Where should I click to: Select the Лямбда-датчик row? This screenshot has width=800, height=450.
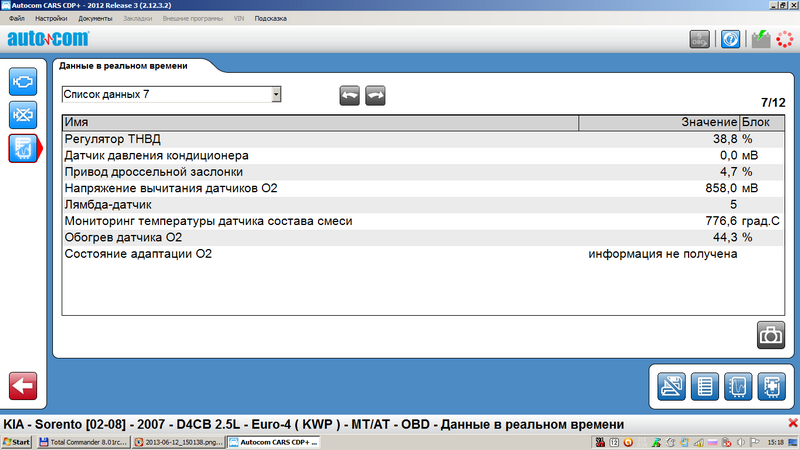coord(423,205)
